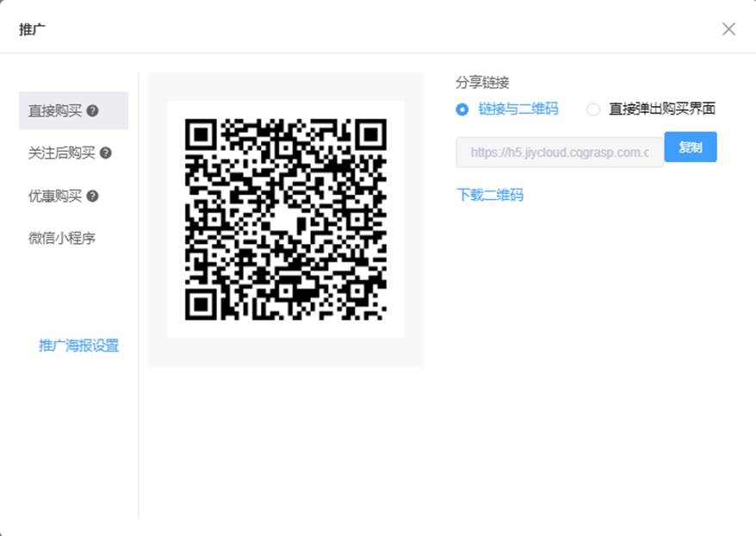Click the share link URL field
Image resolution: width=756 pixels, height=536 pixels.
pos(560,153)
